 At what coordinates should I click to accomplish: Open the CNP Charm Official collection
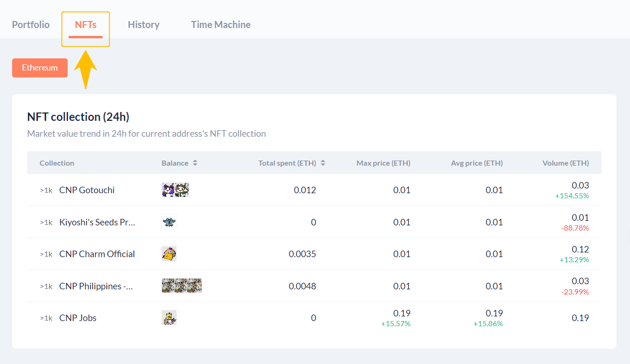coord(97,254)
